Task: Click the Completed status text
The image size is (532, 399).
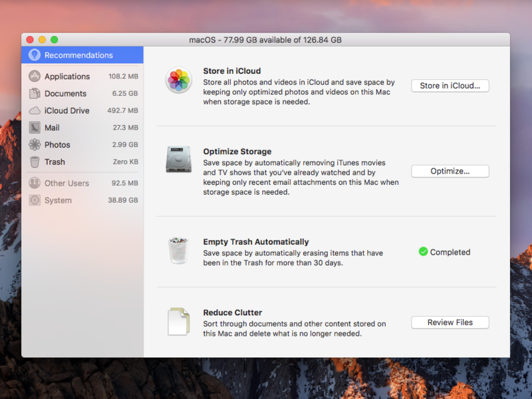Action: (x=450, y=252)
